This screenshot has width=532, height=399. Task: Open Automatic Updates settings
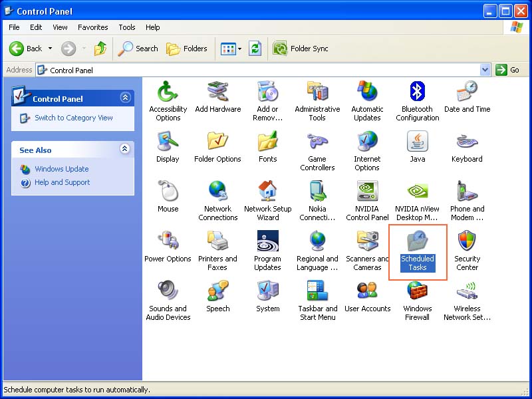tap(367, 101)
